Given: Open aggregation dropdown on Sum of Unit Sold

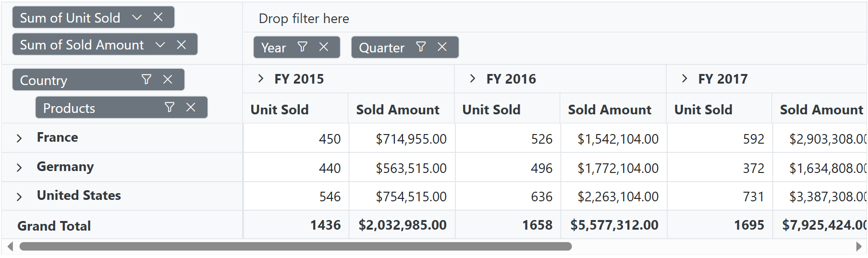Looking at the screenshot, I should (137, 17).
